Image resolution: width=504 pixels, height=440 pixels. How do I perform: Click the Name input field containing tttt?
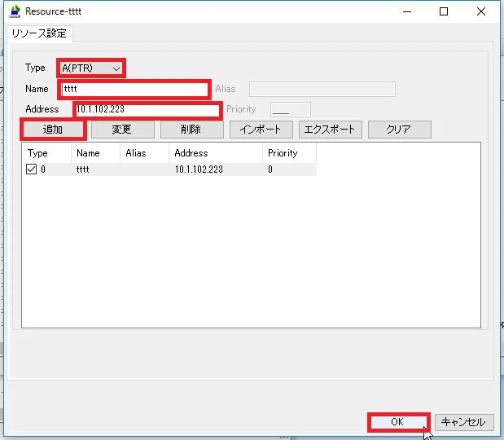[134, 89]
